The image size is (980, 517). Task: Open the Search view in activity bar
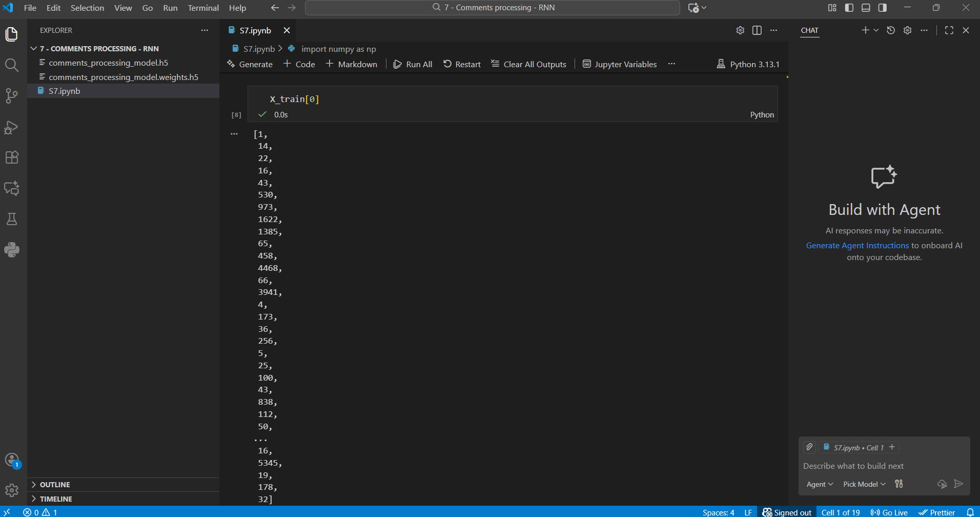click(11, 65)
